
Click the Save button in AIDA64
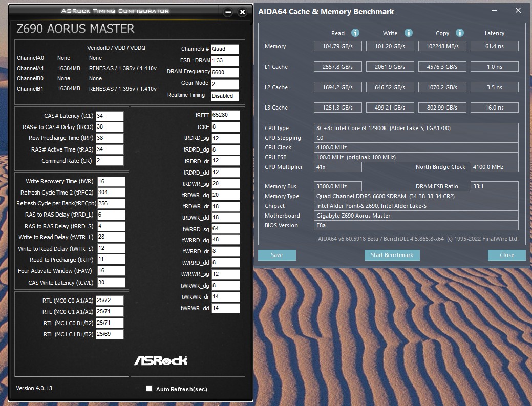(277, 255)
